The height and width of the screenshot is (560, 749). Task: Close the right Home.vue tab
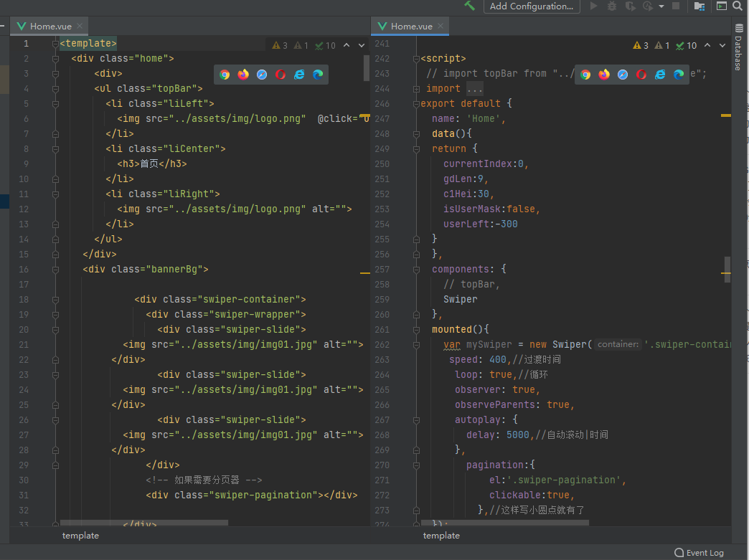(x=441, y=26)
